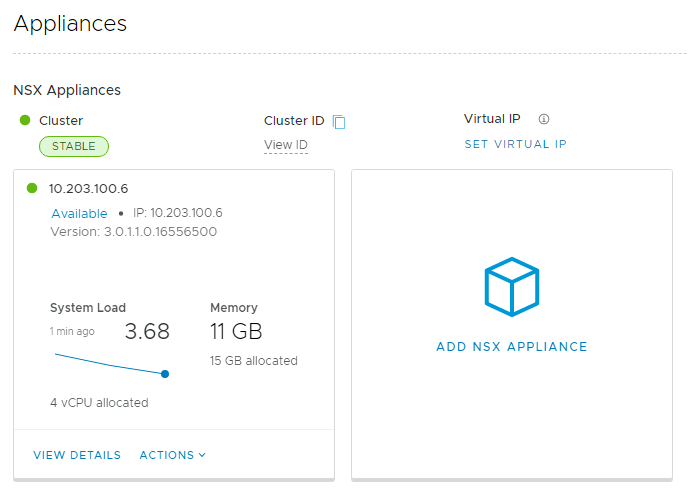The height and width of the screenshot is (492, 688).
Task: Click the cube icon to add an appliance
Action: point(511,287)
